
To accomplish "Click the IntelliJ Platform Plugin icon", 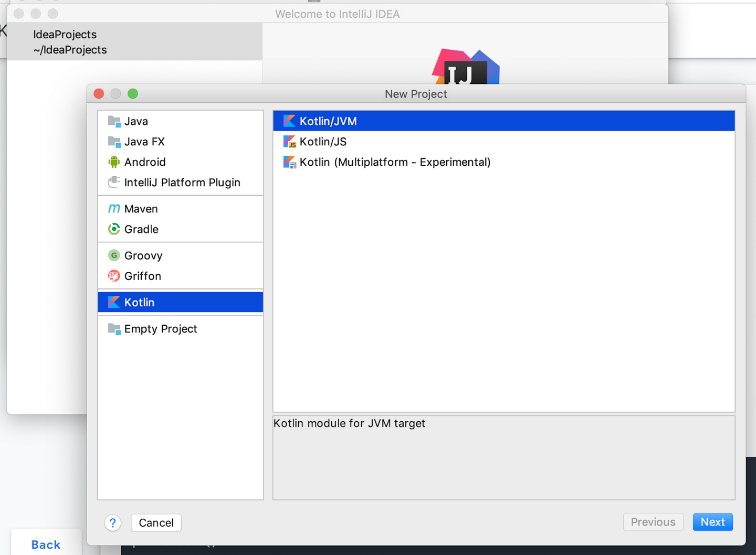I will [114, 183].
